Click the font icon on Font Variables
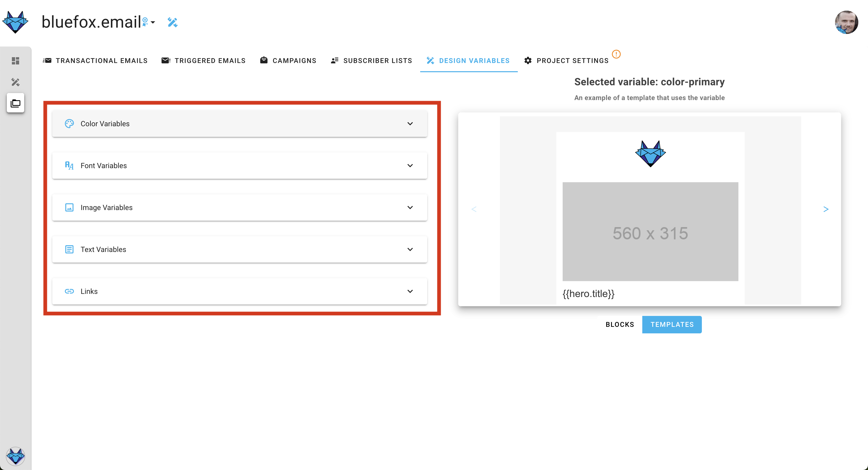 pos(70,165)
